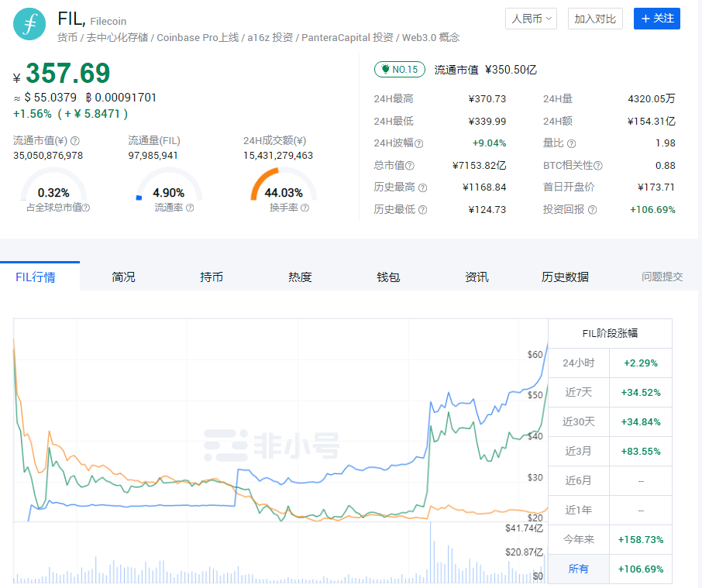Click the 流通市值 ¥350.50亿 text

click(x=485, y=70)
